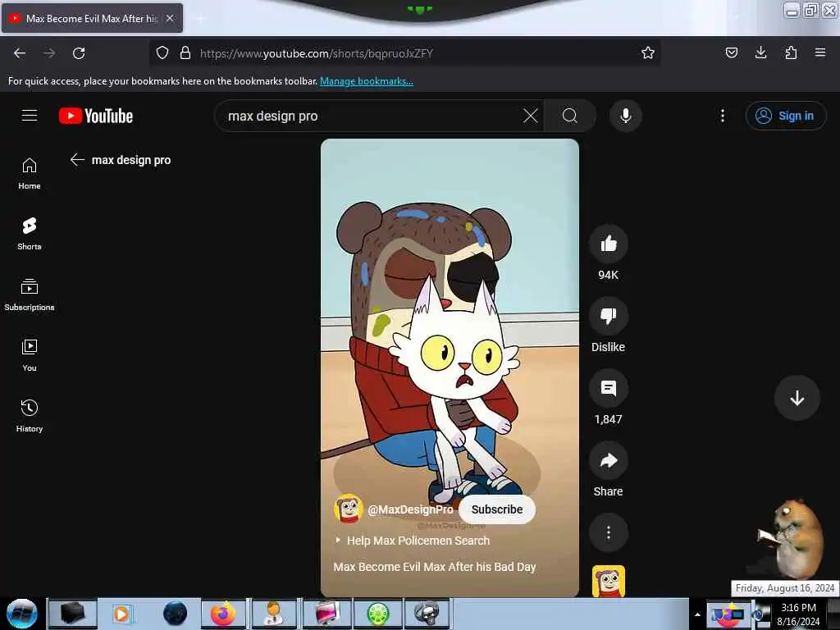Open the Windows Start menu

(x=22, y=614)
